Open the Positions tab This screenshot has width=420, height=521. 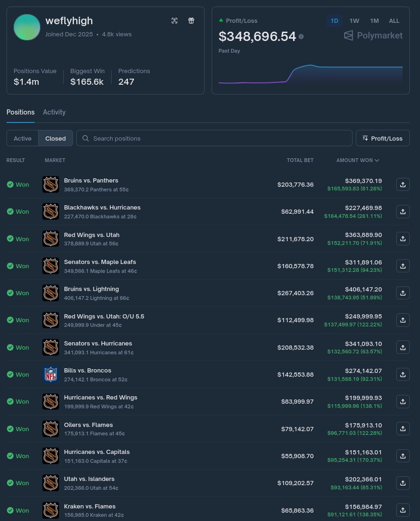click(20, 112)
